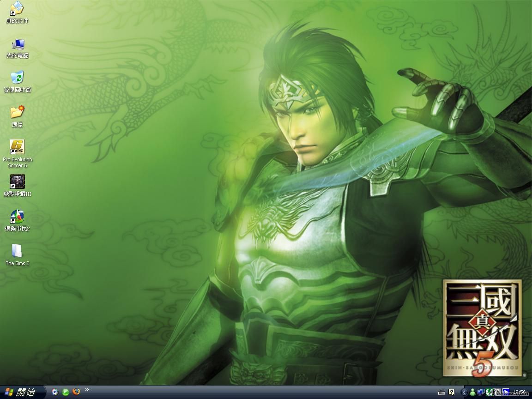Launch Firefox from the quick launch bar
Screen dimensions: 532x399
[x=76, y=392]
